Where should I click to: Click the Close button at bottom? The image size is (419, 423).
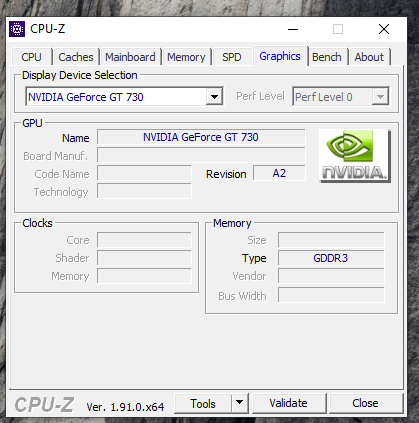point(366,403)
